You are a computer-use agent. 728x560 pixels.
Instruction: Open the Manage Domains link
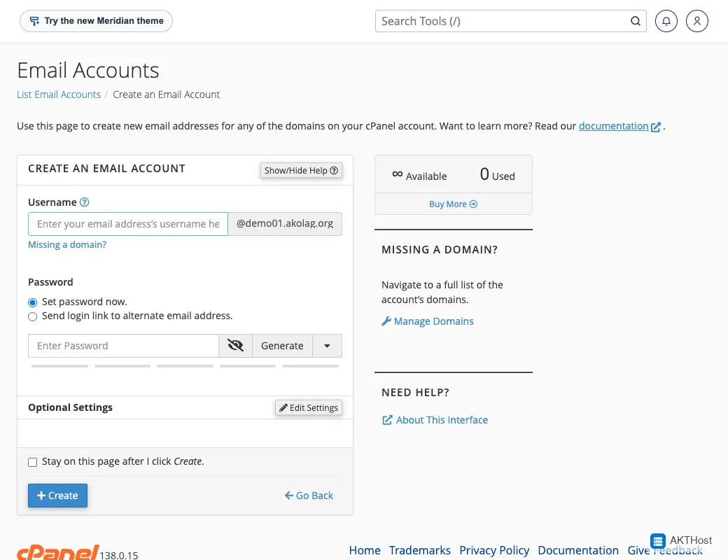click(428, 321)
